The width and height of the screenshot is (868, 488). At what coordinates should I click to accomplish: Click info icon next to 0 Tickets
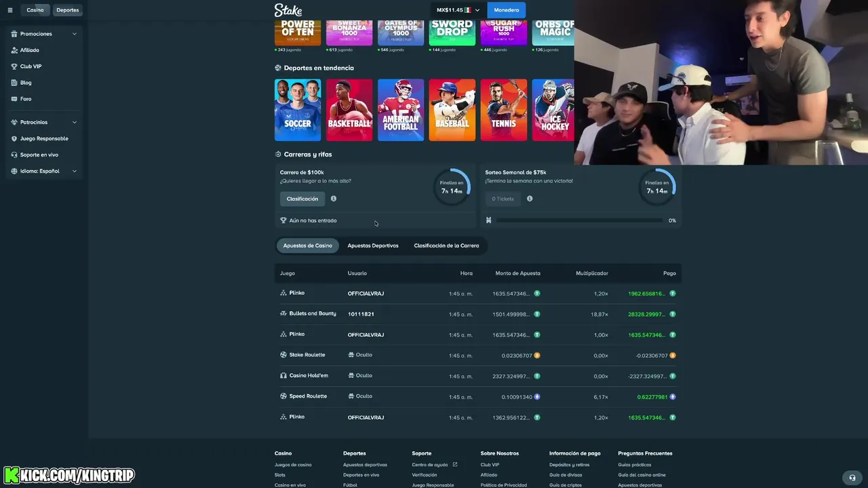click(x=530, y=199)
